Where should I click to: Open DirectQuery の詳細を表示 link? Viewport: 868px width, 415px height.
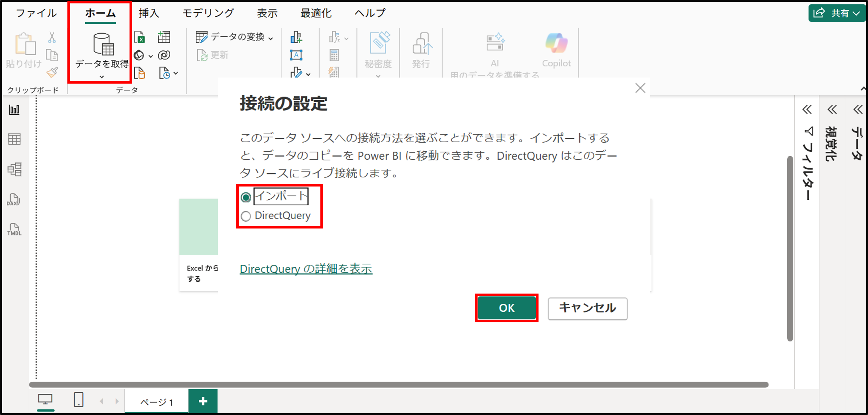click(x=306, y=269)
